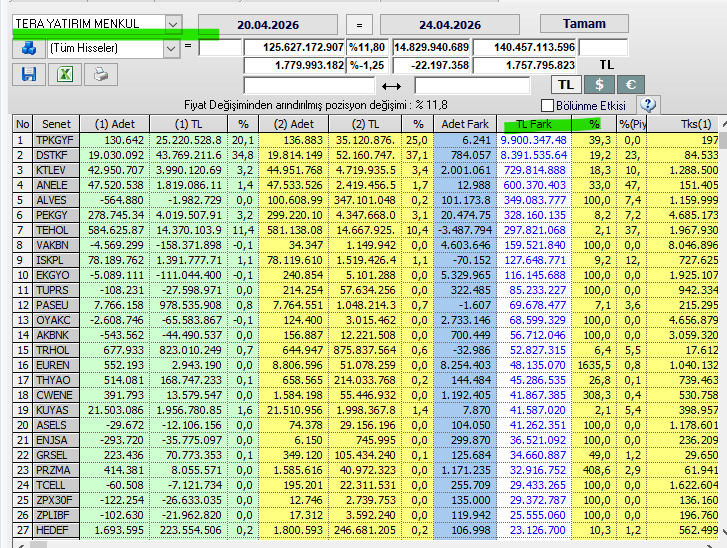
Task: Select the ZPX30F stock cell
Action: (x=56, y=500)
